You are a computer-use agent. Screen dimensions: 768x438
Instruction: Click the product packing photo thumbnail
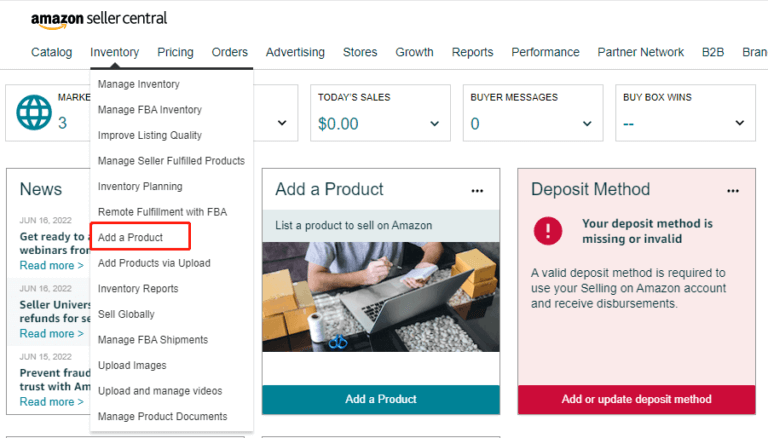coord(380,296)
